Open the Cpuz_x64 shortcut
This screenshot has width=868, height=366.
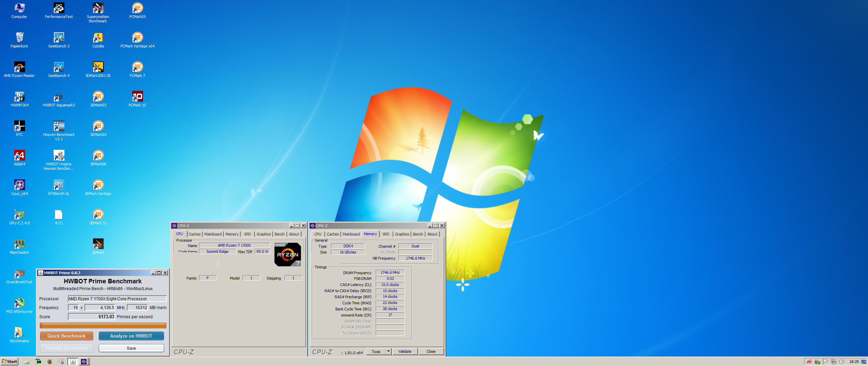pos(19,187)
